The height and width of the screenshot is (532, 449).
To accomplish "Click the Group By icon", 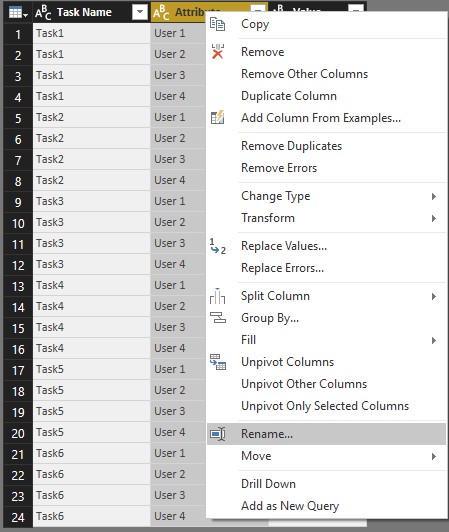I will (x=218, y=318).
